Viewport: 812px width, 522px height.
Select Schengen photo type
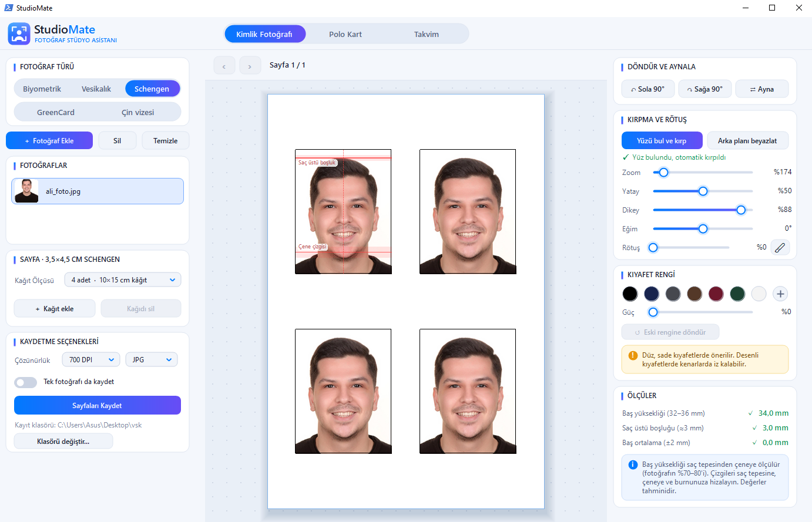click(x=152, y=89)
